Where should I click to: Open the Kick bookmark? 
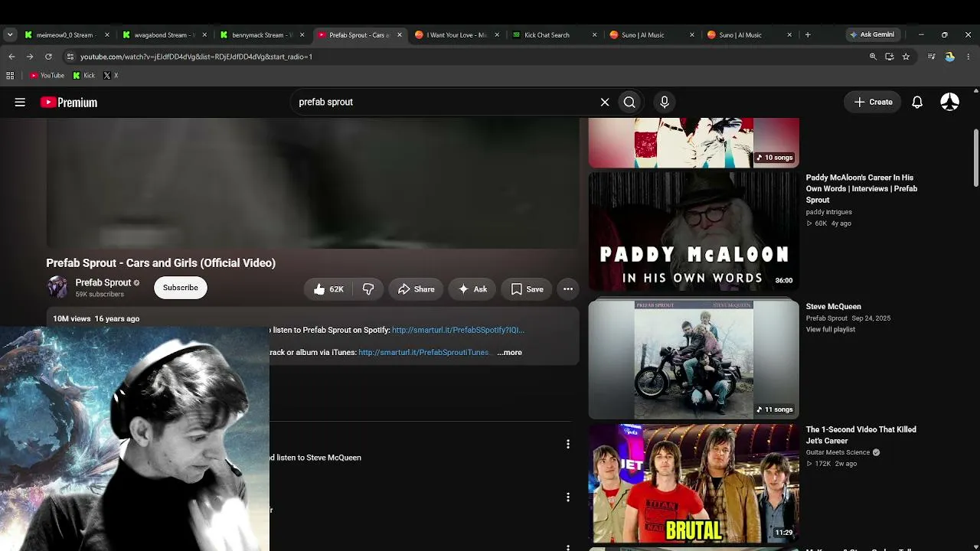pyautogui.click(x=84, y=76)
